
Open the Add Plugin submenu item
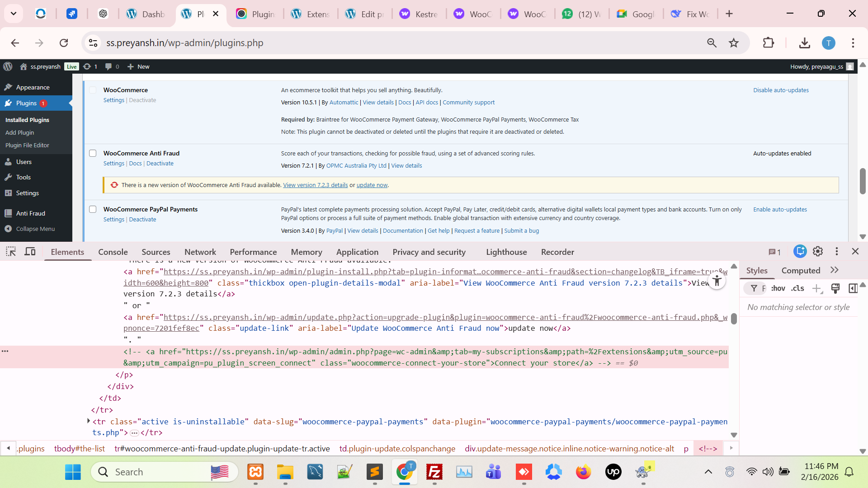coord(19,132)
